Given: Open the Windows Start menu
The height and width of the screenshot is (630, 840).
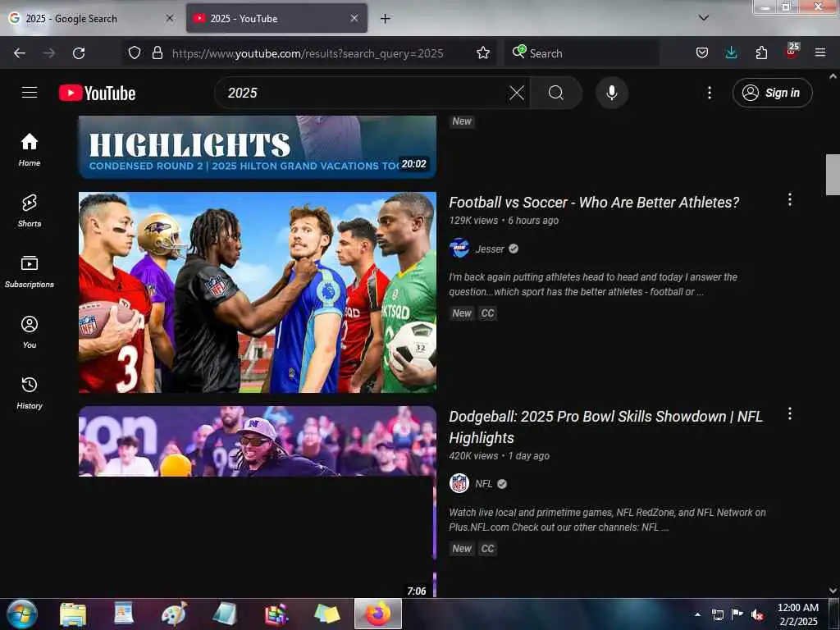Looking at the screenshot, I should click(22, 614).
